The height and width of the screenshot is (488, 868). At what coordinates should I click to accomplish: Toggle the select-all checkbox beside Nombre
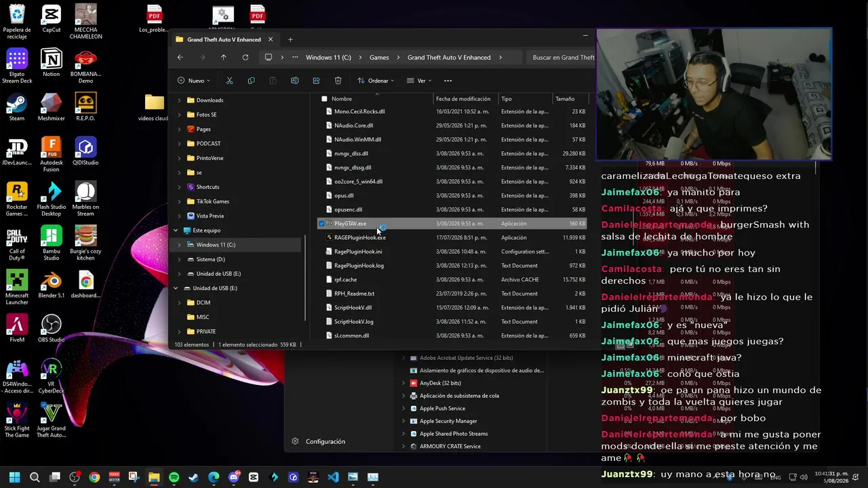point(324,99)
